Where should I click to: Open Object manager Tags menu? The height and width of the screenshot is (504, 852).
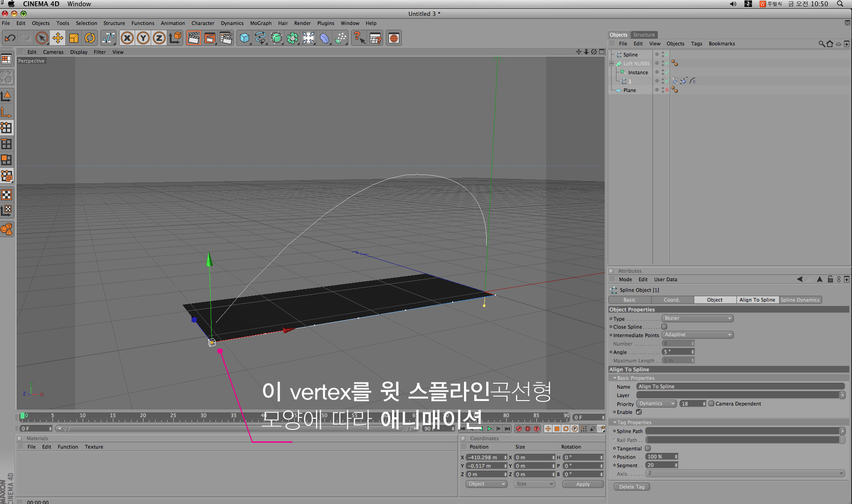pyautogui.click(x=696, y=44)
